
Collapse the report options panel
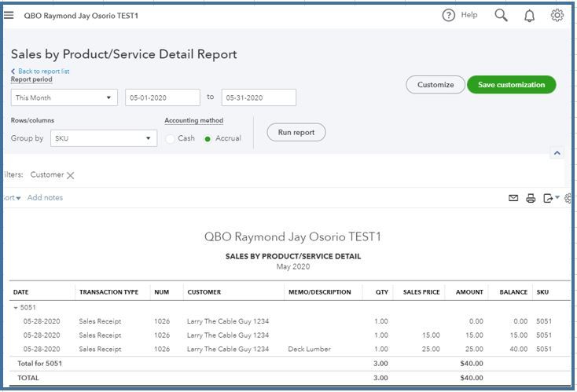tap(557, 153)
